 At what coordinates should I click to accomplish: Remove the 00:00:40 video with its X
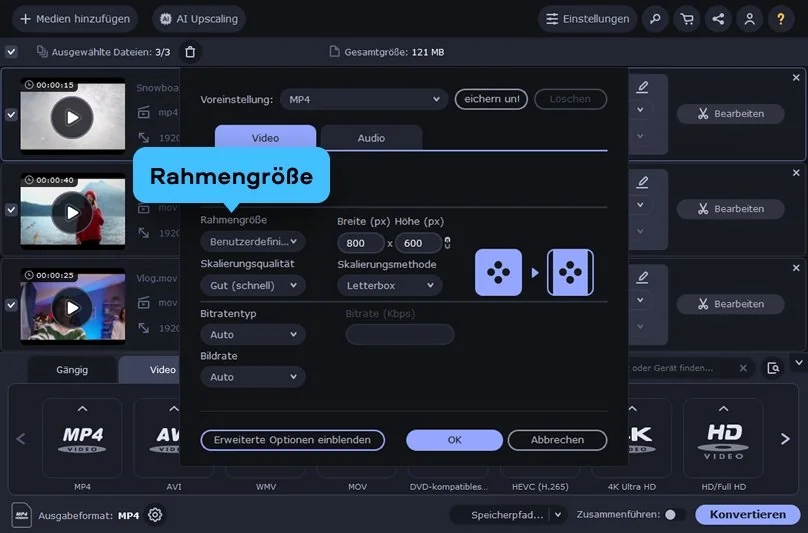pos(796,173)
